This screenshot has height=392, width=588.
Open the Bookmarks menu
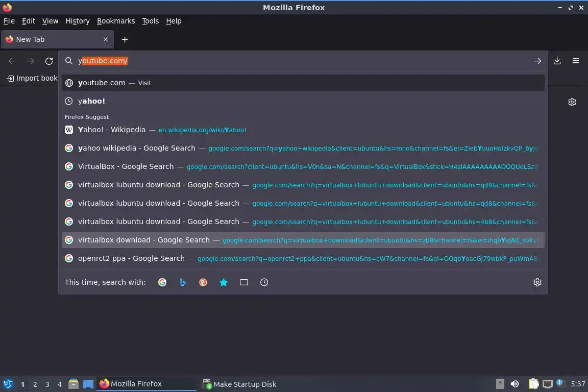pyautogui.click(x=116, y=21)
